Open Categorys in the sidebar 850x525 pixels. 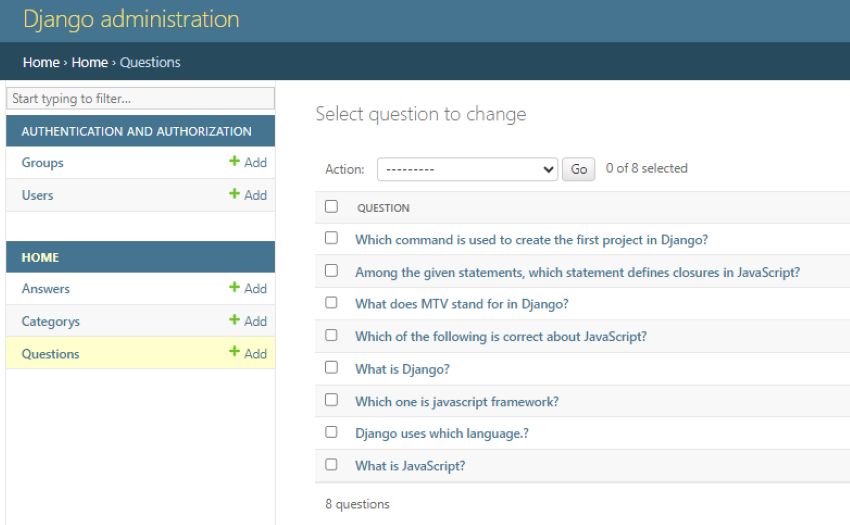point(50,322)
